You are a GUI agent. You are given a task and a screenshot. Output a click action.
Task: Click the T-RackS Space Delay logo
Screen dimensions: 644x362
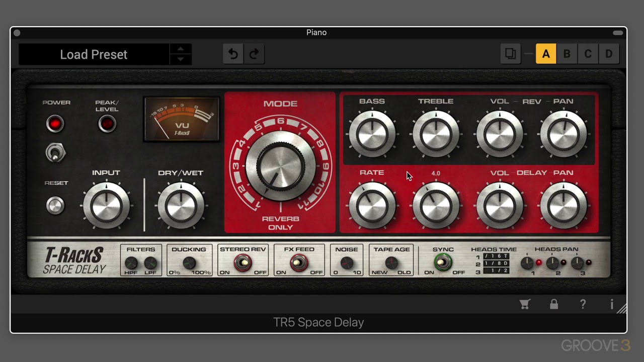coord(74,260)
